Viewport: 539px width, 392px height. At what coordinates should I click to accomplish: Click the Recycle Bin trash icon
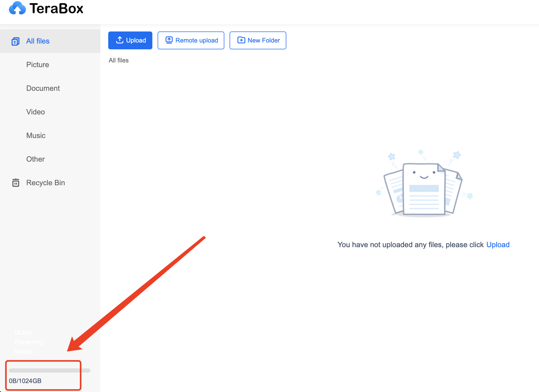(16, 183)
